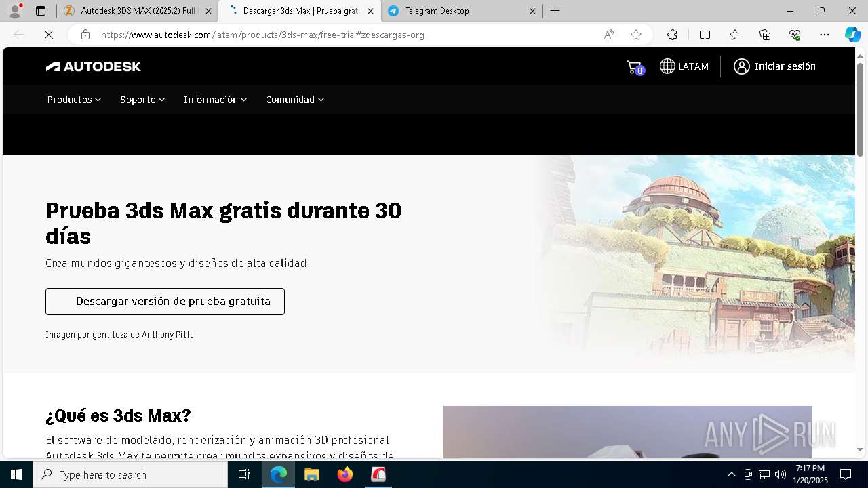Open Task View on the taskbar
This screenshot has height=488, width=868.
tap(244, 474)
